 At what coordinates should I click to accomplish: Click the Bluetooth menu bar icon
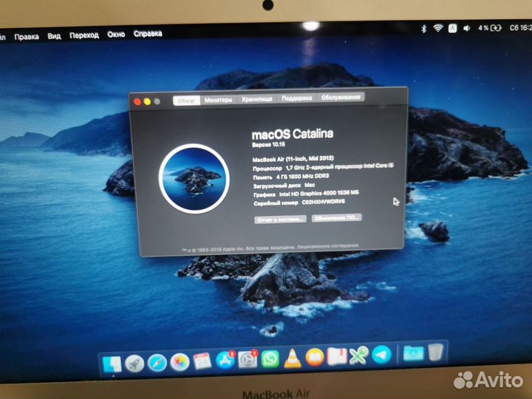tap(424, 29)
